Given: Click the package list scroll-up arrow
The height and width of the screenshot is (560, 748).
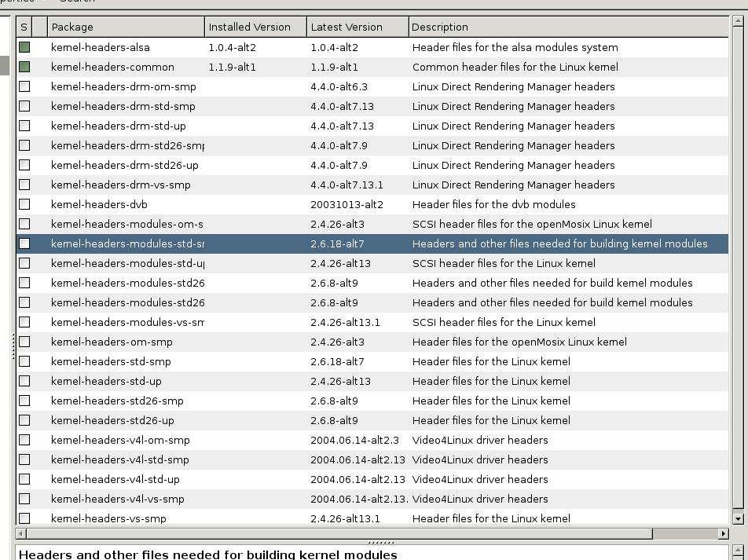Looking at the screenshot, I should coord(738,21).
